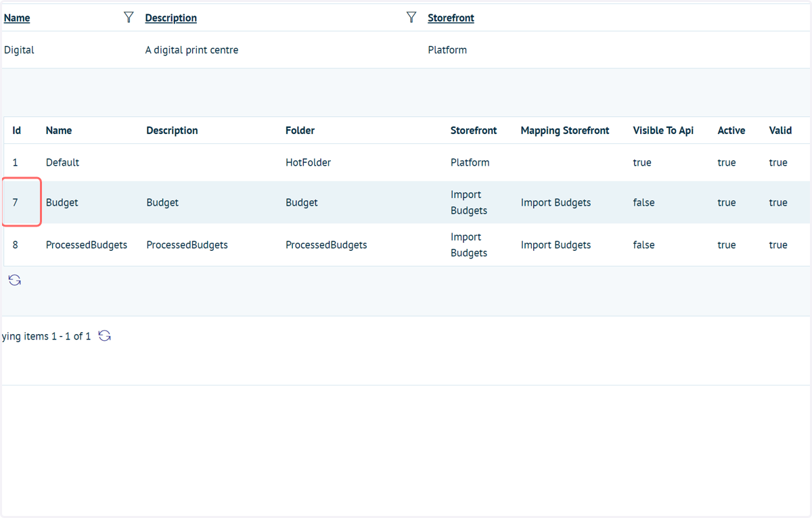The width and height of the screenshot is (812, 518).
Task: Click Valid true in ProcessedBudgets row
Action: click(x=778, y=245)
